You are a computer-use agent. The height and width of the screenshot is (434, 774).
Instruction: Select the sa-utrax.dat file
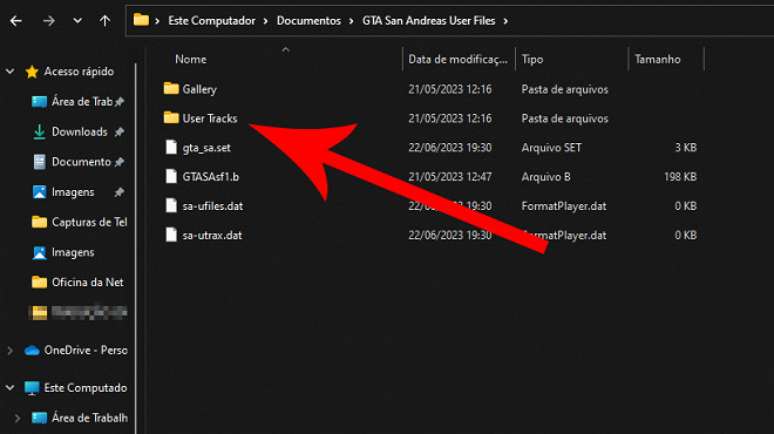tap(211, 235)
